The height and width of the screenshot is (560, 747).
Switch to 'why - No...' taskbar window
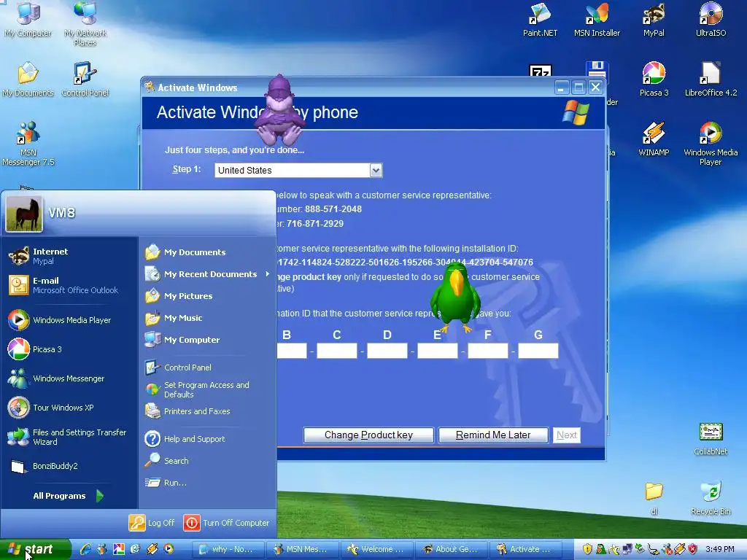228,549
